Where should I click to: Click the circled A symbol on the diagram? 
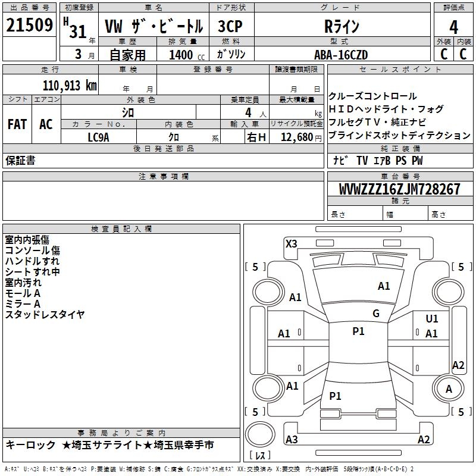448,389
